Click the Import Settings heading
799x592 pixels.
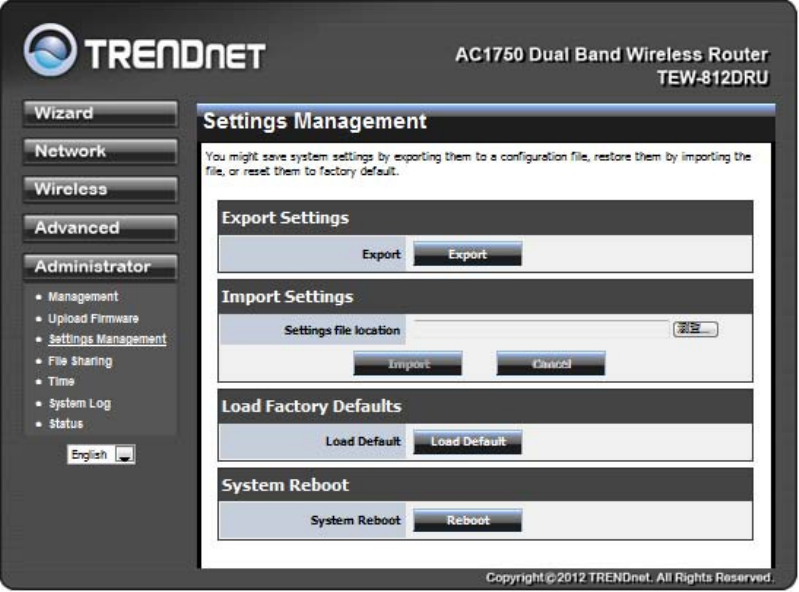coord(287,297)
